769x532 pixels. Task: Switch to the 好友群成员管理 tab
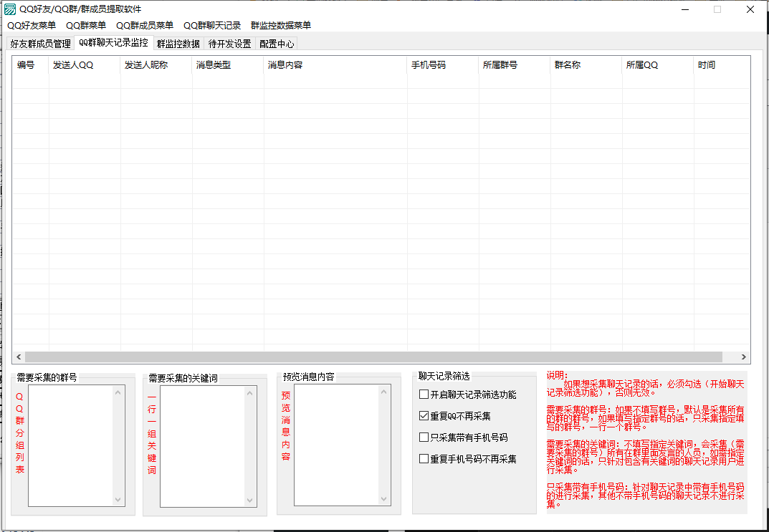(40, 44)
